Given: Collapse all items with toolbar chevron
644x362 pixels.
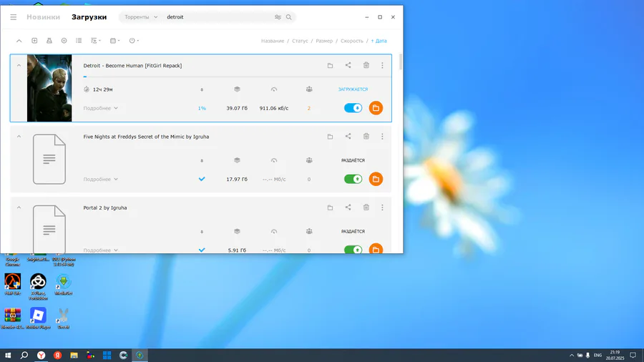Looking at the screenshot, I should tap(19, 41).
